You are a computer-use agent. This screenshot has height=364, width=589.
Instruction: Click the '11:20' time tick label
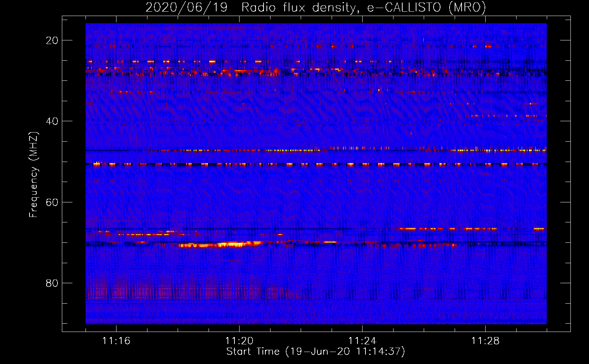pyautogui.click(x=239, y=341)
